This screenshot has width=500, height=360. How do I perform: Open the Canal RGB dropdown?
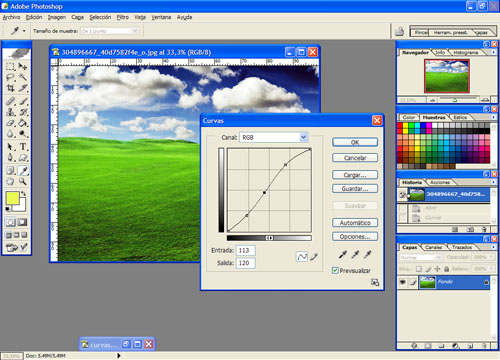coord(274,137)
